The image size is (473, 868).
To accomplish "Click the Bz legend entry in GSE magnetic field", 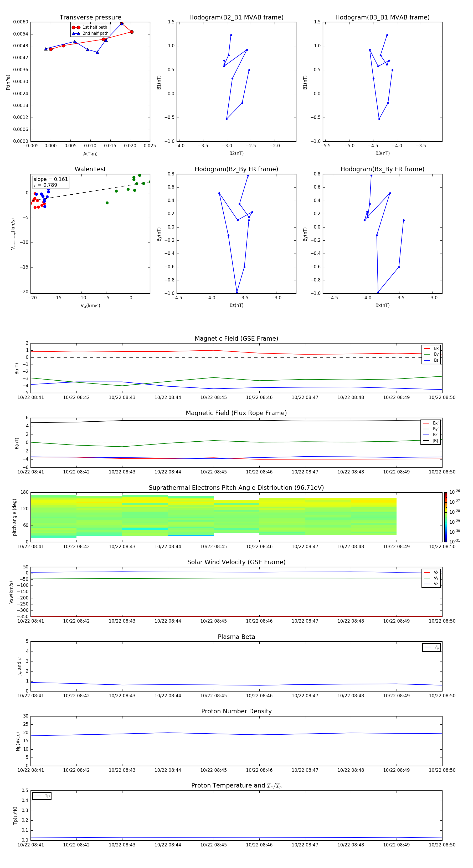I will click(431, 360).
